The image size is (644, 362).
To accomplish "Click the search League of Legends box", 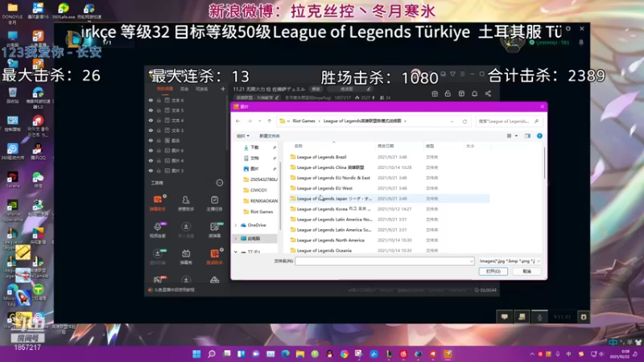I will tap(509, 121).
